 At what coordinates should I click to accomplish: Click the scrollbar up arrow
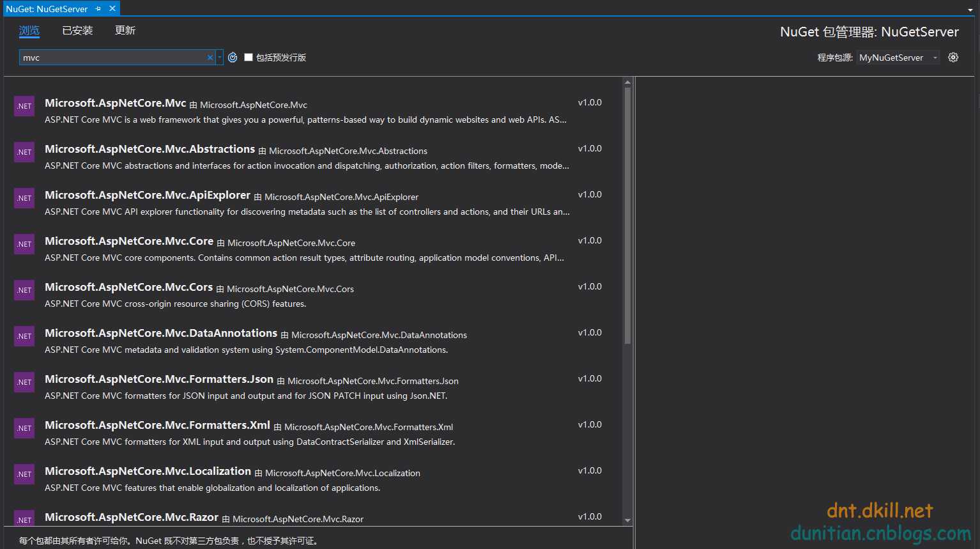tap(627, 82)
